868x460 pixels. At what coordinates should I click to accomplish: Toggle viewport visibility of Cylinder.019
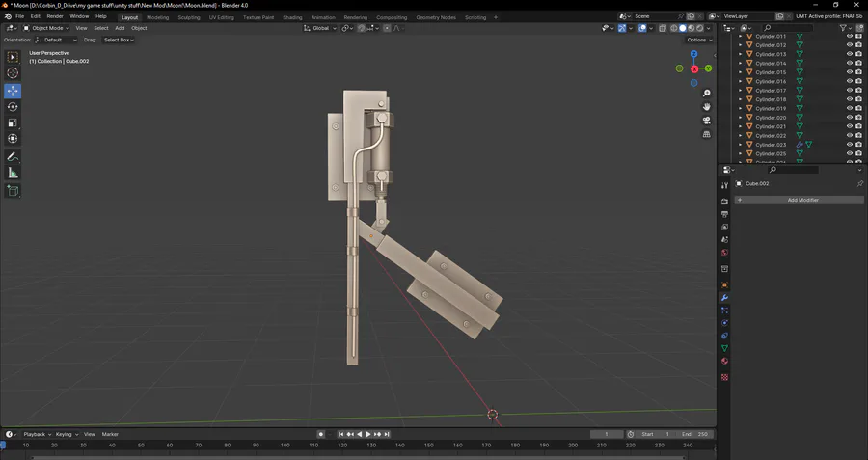850,109
